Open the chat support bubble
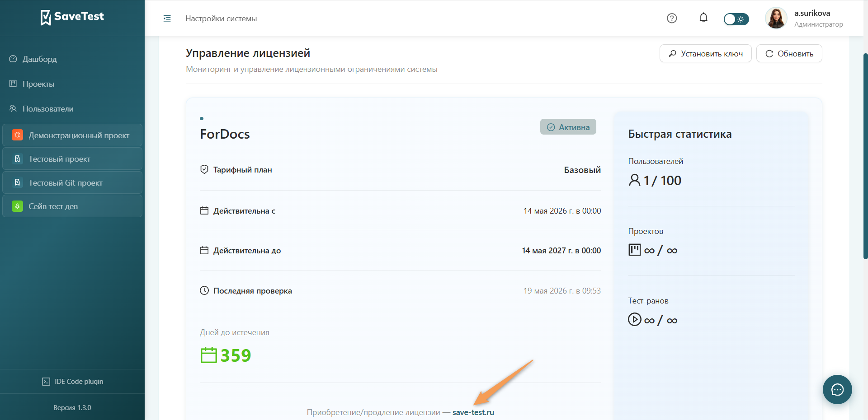Viewport: 868px width, 420px height. [837, 389]
